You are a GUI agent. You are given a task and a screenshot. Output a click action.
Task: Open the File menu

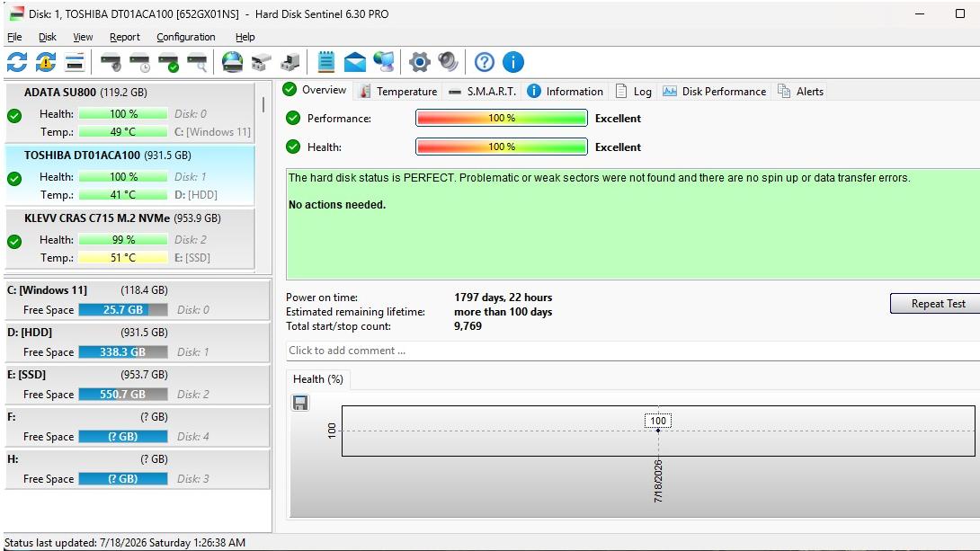(x=14, y=37)
